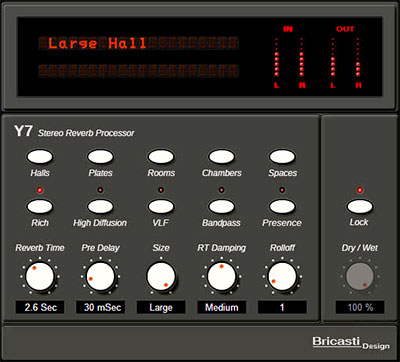Toggle the VLF button
Image resolution: width=400 pixels, height=362 pixels.
coord(161,206)
